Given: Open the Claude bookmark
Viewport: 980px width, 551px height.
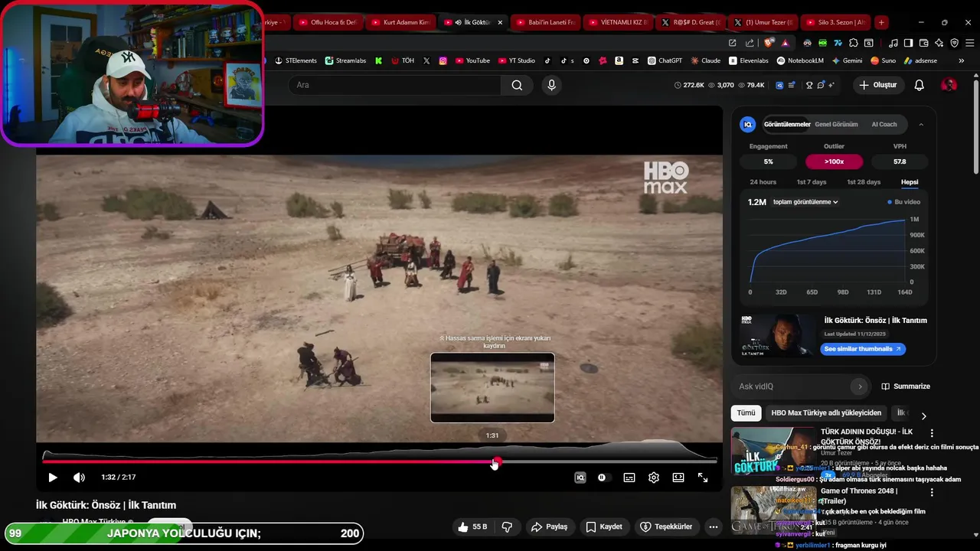Looking at the screenshot, I should click(705, 60).
